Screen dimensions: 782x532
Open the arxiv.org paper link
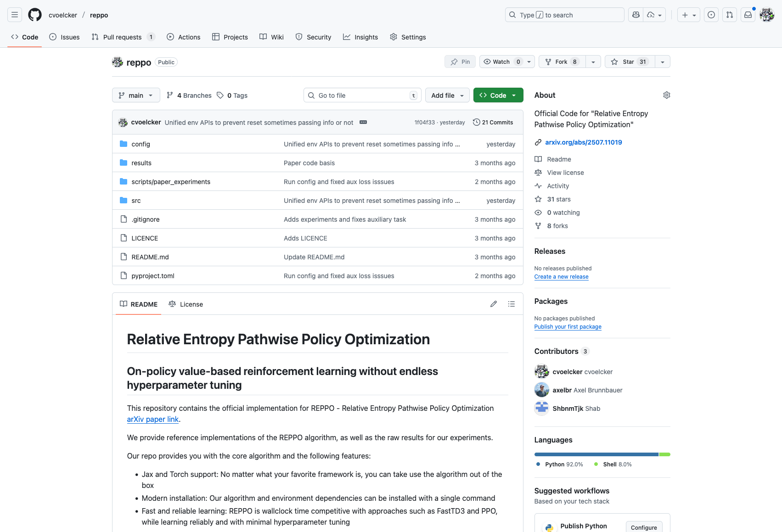tap(583, 142)
